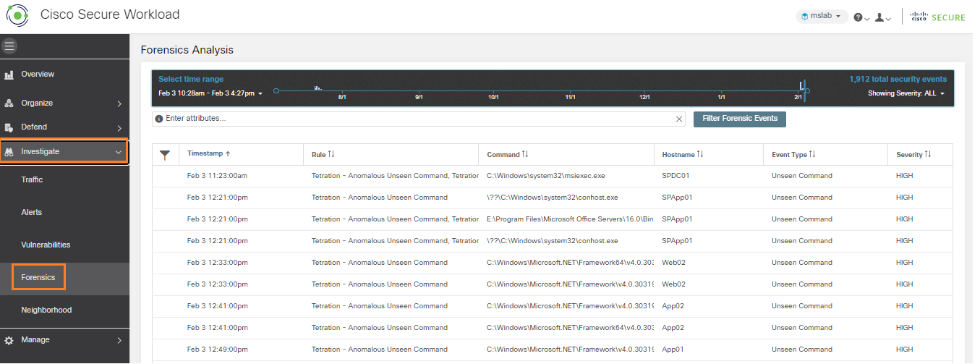The width and height of the screenshot is (980, 364).
Task: Click the Cisco Secure Workload logo icon
Action: pyautogui.click(x=17, y=14)
